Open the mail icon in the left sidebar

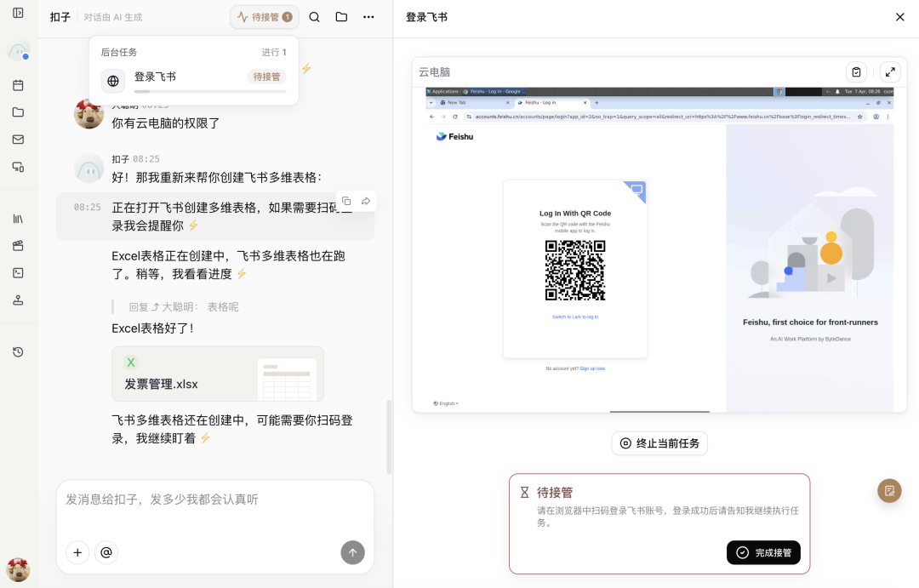click(x=18, y=140)
